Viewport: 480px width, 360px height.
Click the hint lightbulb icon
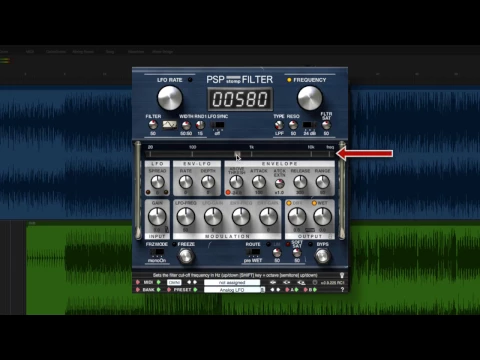tap(342, 275)
